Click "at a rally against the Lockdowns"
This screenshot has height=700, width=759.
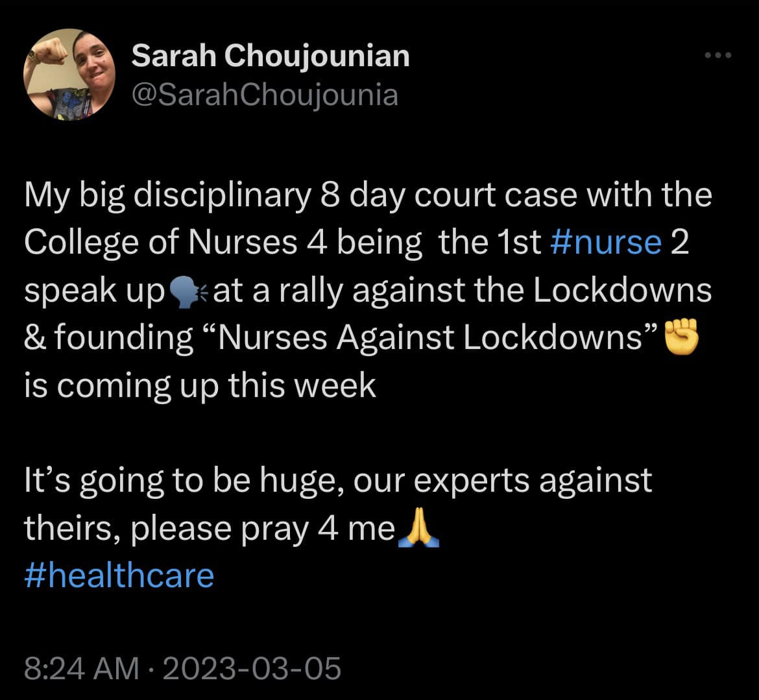coord(462,291)
